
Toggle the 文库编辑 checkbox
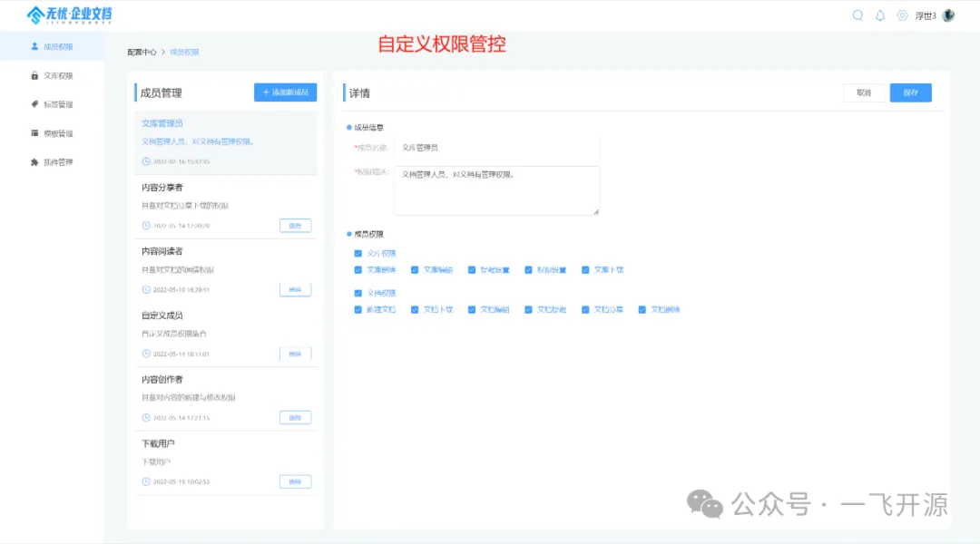point(415,270)
